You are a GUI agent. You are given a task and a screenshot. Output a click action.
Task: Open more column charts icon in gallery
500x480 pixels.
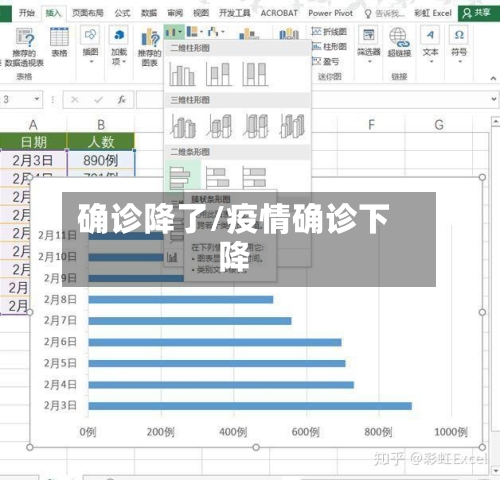(172, 257)
